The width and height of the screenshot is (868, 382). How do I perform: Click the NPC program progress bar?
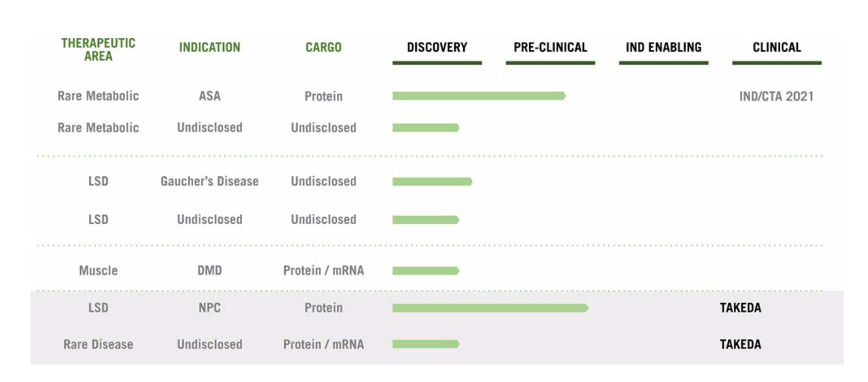(x=490, y=308)
